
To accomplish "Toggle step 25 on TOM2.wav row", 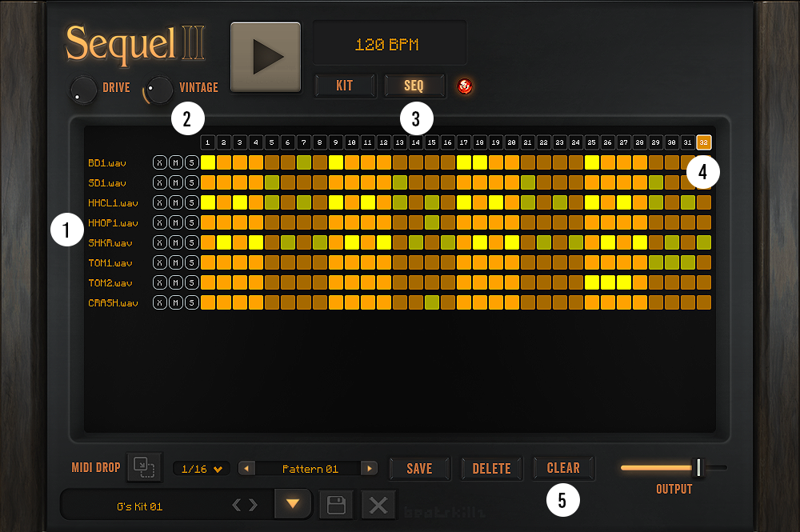I will pyautogui.click(x=592, y=282).
